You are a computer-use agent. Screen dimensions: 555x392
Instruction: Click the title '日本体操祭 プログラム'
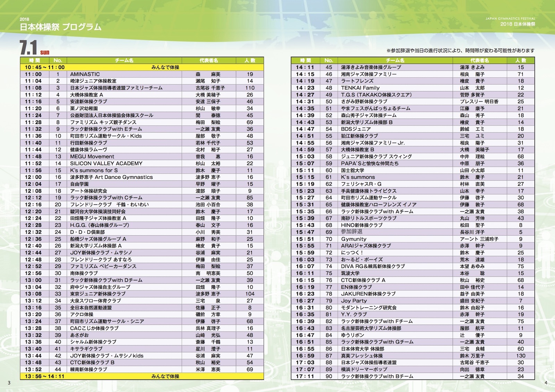click(x=60, y=27)
